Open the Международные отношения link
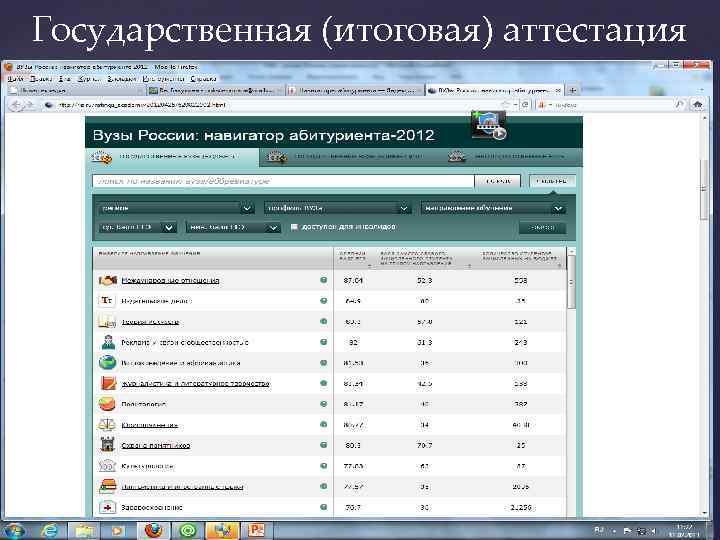This screenshot has width=720, height=540. pos(170,280)
